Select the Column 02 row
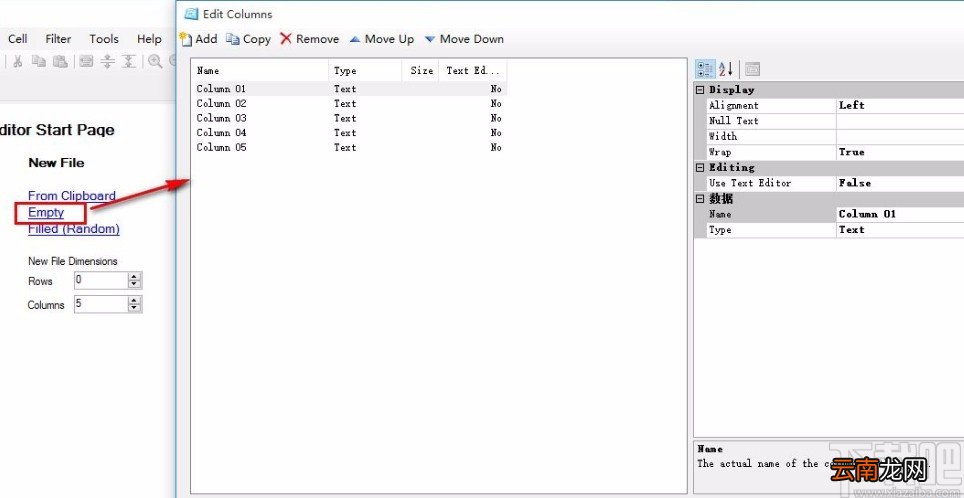This screenshot has width=964, height=498. (x=350, y=103)
